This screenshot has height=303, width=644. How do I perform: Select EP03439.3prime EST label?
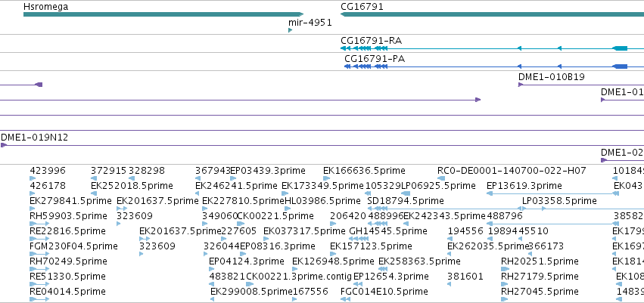[x=268, y=170]
